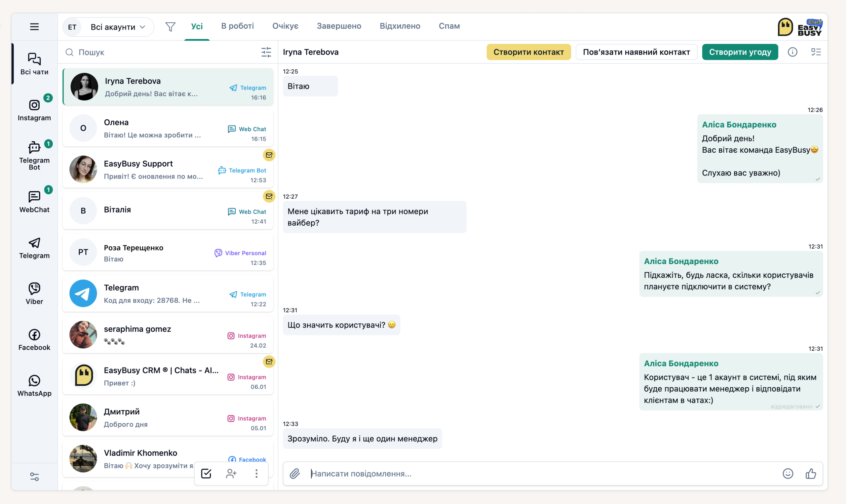
Task: Click the Створити угоду button
Action: (740, 52)
